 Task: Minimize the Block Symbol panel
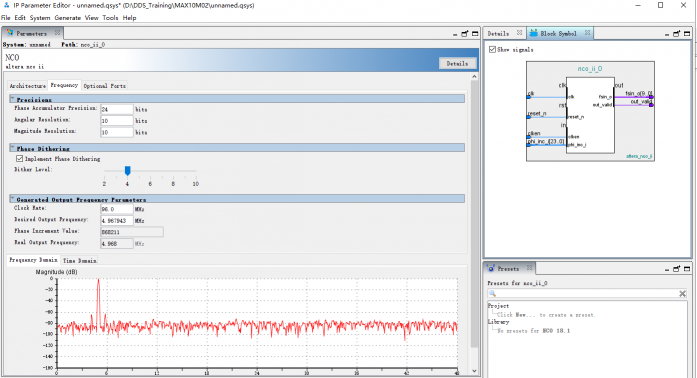pos(667,34)
